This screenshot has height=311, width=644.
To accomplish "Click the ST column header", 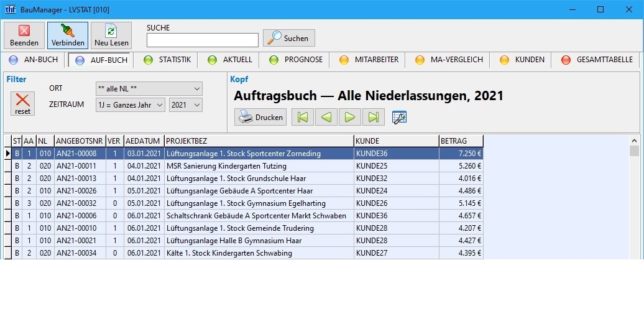I will pos(17,141).
